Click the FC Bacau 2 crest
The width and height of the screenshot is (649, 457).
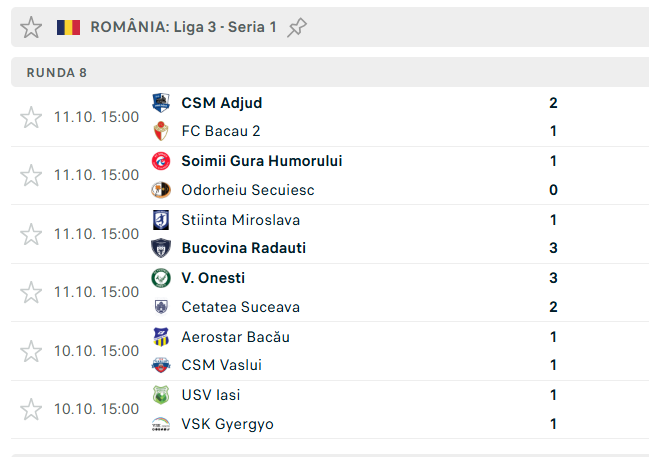[161, 131]
